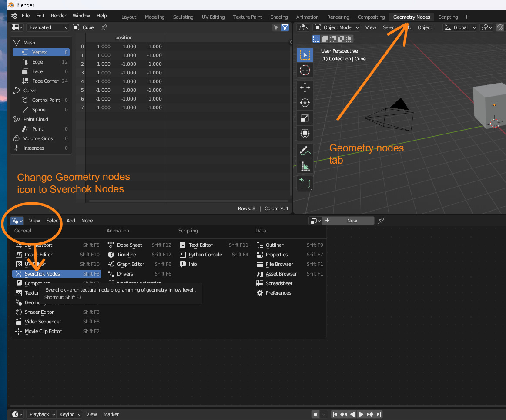Viewport: 506px width, 420px height.
Task: Select the Vertex domain row
Action: (x=41, y=52)
